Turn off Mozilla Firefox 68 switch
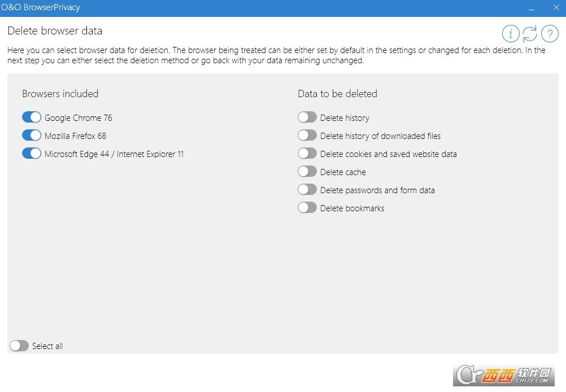This screenshot has width=566, height=392. click(x=32, y=136)
